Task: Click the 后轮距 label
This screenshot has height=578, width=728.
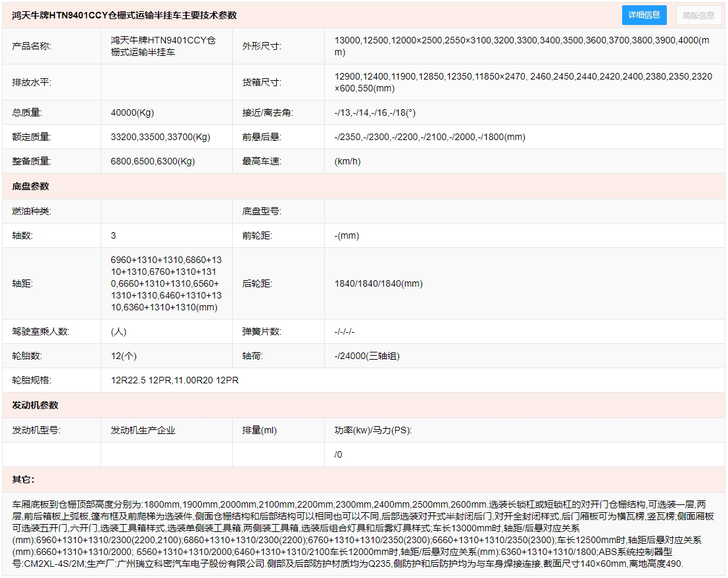Action: pyautogui.click(x=256, y=283)
